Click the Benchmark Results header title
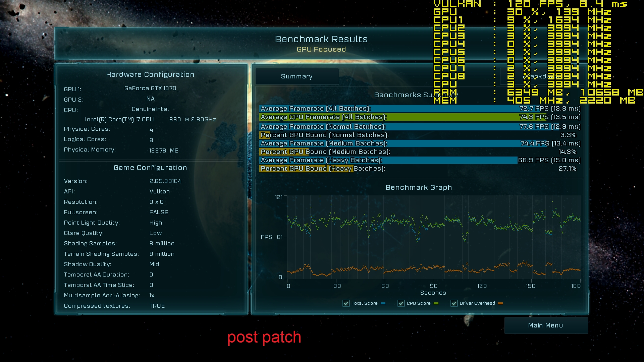Image resolution: width=644 pixels, height=362 pixels. (321, 39)
